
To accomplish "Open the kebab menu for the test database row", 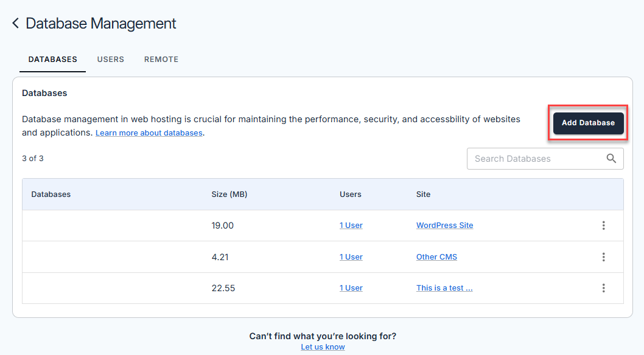I will [603, 288].
